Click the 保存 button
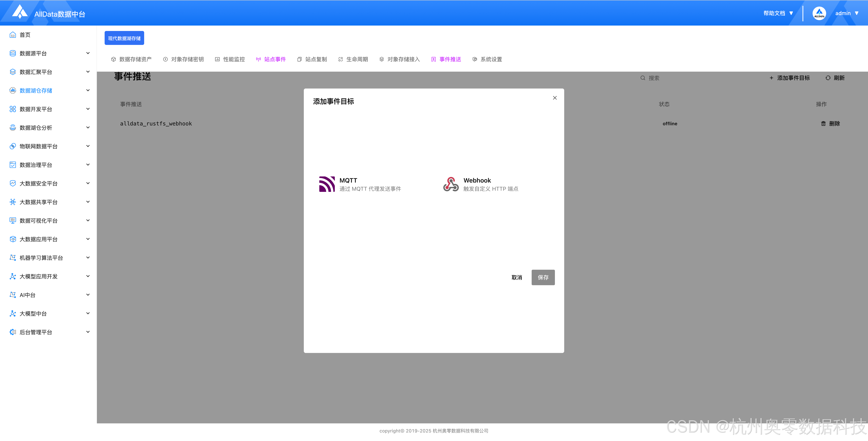This screenshot has width=868, height=441. click(x=543, y=277)
